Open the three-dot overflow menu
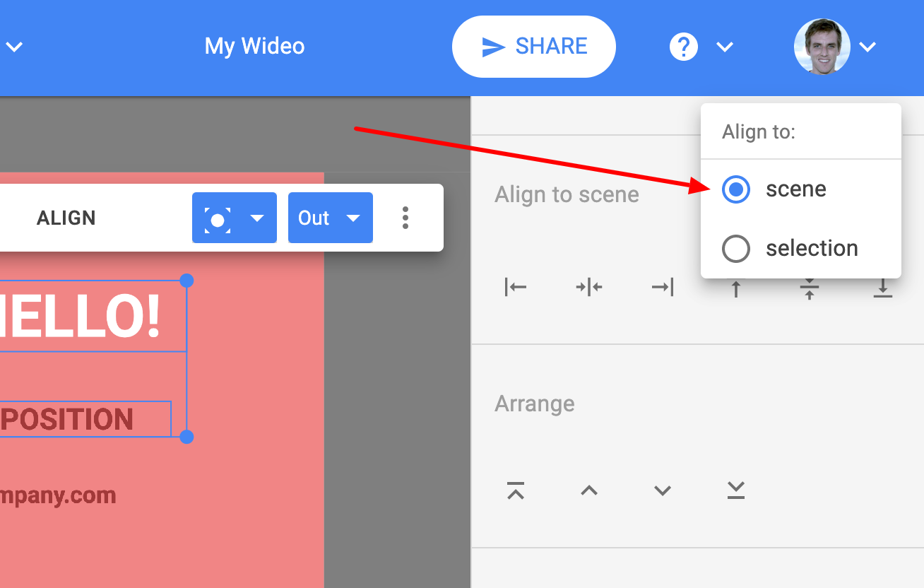 (x=405, y=218)
